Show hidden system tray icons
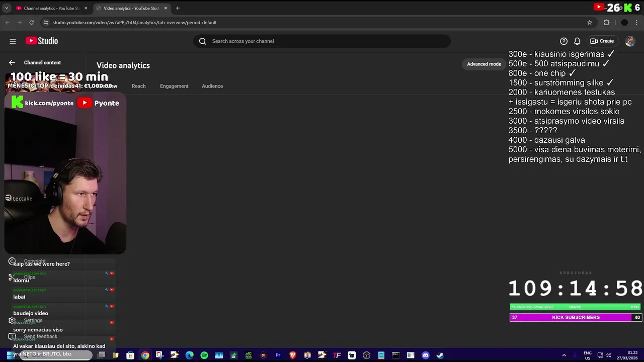The image size is (644, 362). pos(564,355)
